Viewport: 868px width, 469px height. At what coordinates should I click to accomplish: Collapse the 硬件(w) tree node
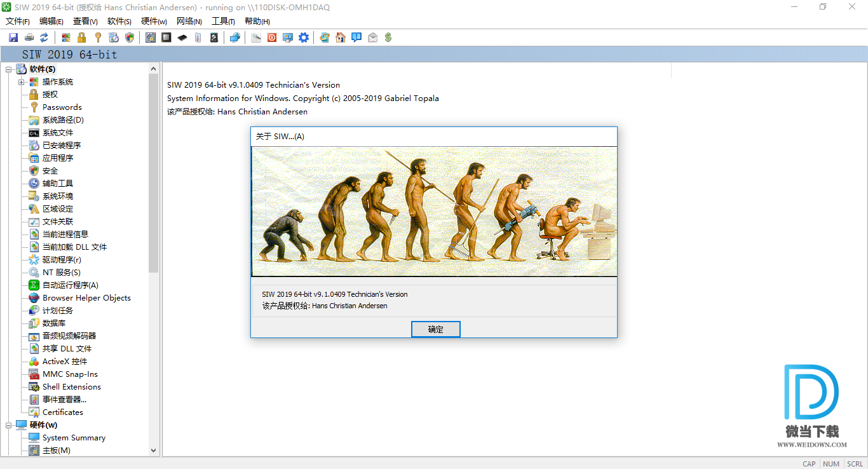[9, 425]
